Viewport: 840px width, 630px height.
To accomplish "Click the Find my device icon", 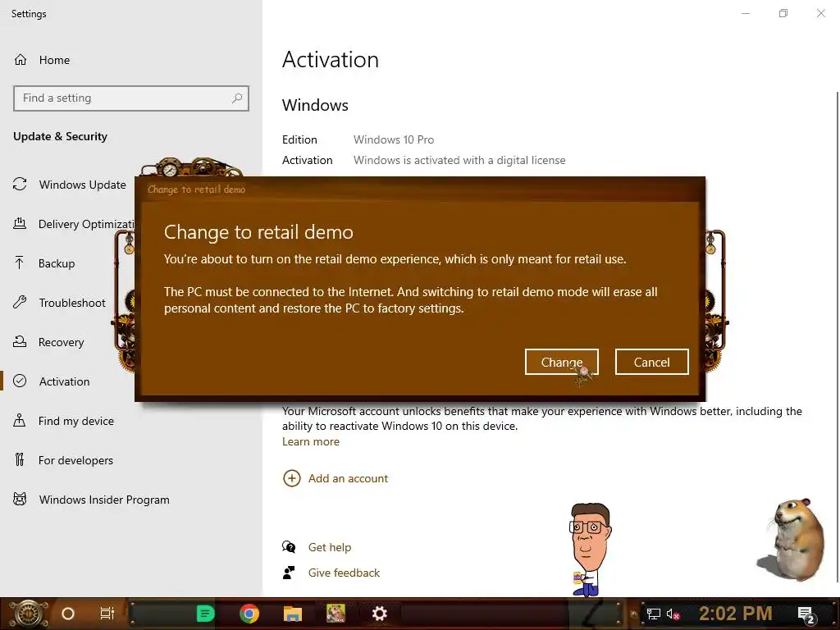I will 20,420.
